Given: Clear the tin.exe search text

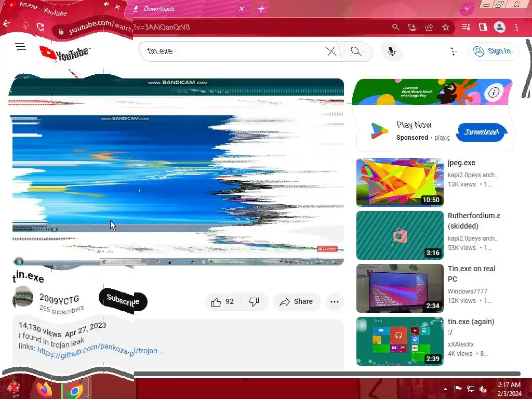Looking at the screenshot, I should click(x=331, y=51).
